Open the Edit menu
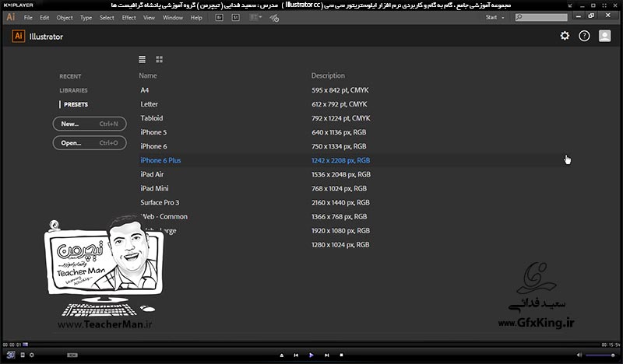The width and height of the screenshot is (623, 364). (44, 17)
